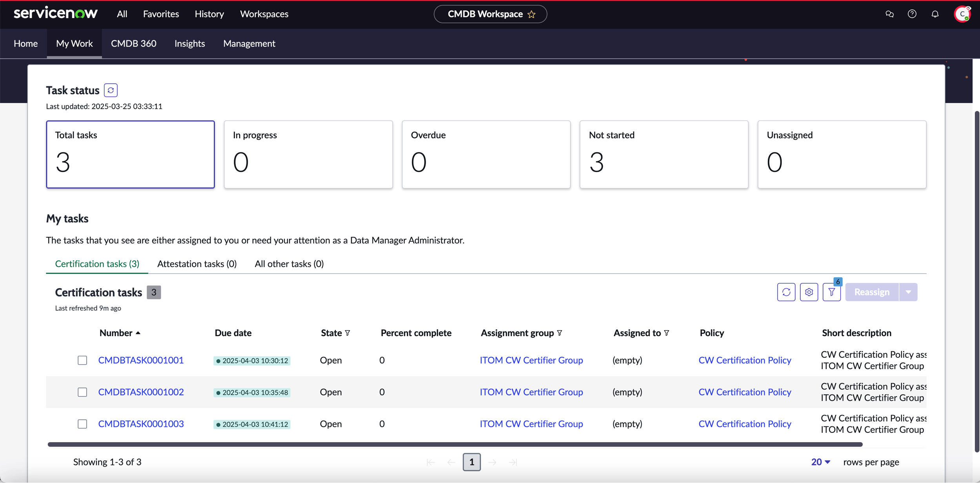Open CW Certification Policy for CMDBTASK0001003

coord(745,424)
